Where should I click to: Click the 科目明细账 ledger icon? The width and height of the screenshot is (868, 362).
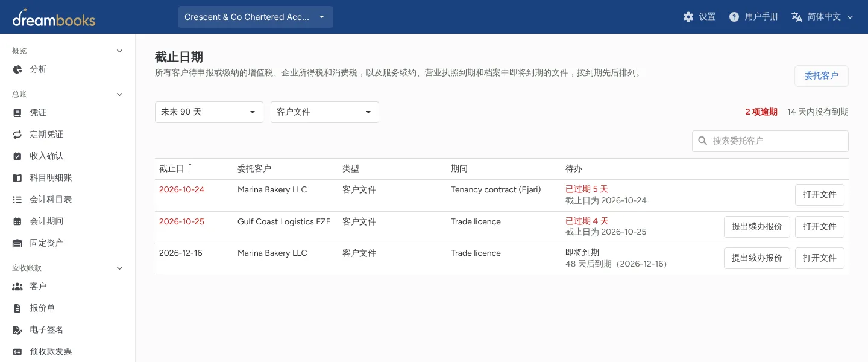point(17,178)
